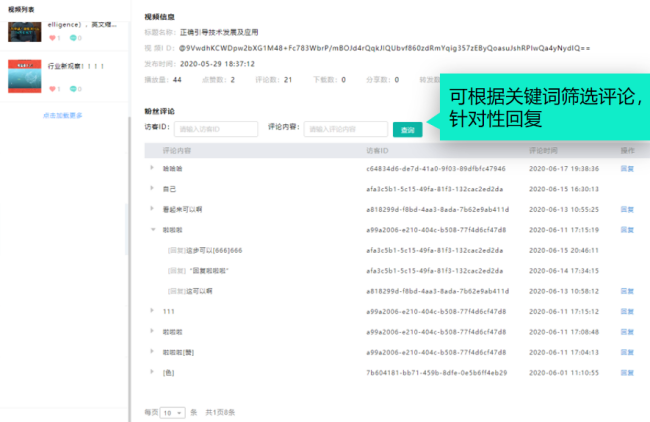Click comment bubble icon on top video item
650x422 pixels.
click(73, 38)
